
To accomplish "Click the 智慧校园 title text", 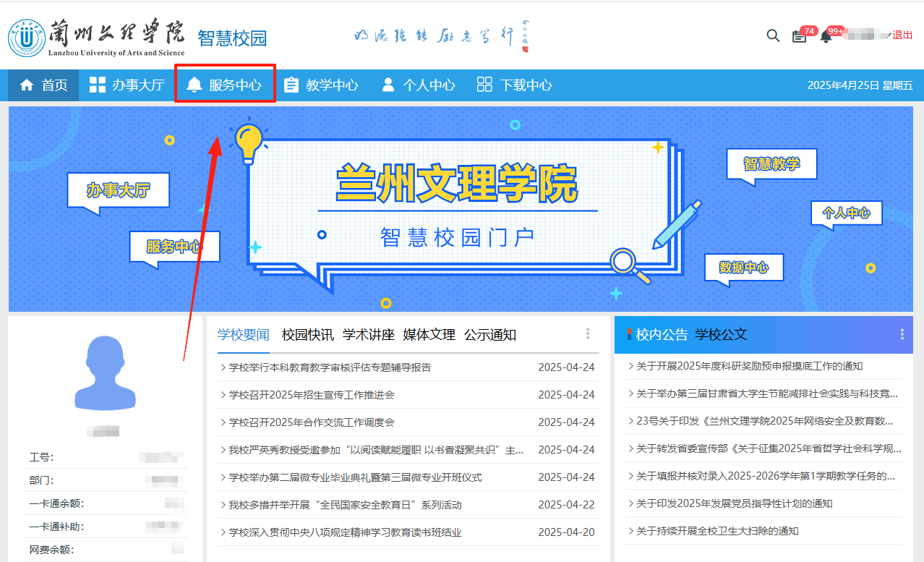I will 232,38.
